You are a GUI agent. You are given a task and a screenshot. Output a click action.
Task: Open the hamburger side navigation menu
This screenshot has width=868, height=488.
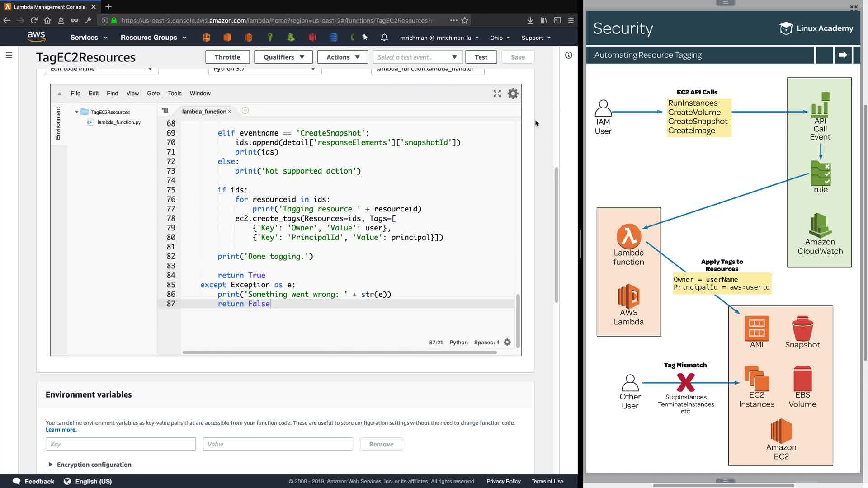pyautogui.click(x=9, y=55)
